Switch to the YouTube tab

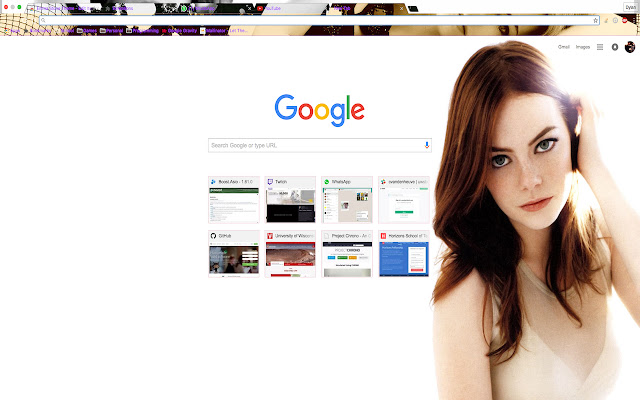(290, 8)
